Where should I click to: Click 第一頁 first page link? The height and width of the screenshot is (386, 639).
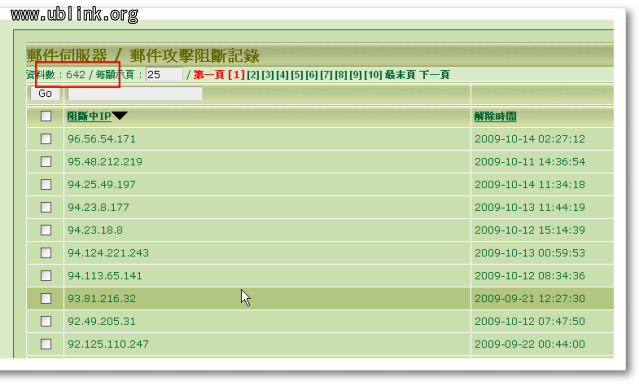209,75
